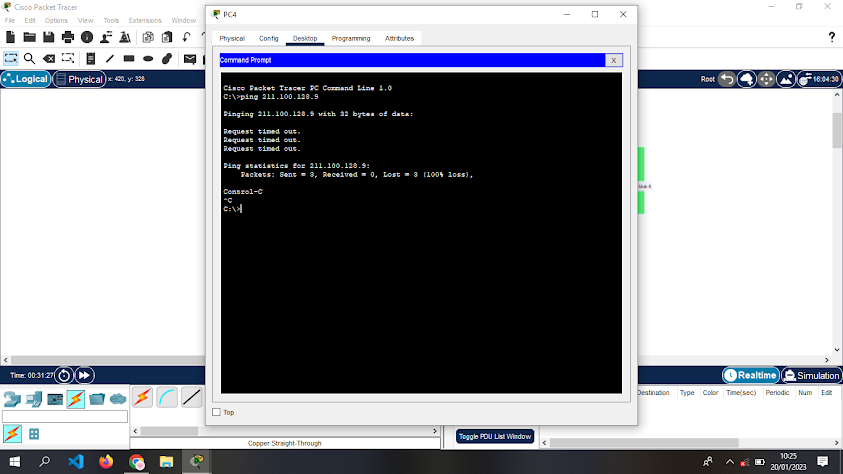Click the Environment time 16:04:30 button
Image resolution: width=843 pixels, height=474 pixels.
819,79
